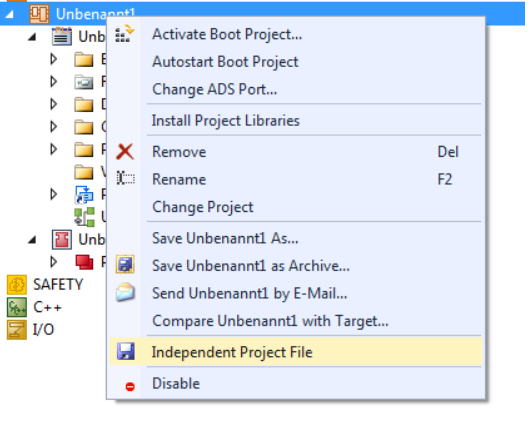This screenshot has height=422, width=531.
Task: Click the Save as Archive disk icon
Action: click(x=125, y=265)
